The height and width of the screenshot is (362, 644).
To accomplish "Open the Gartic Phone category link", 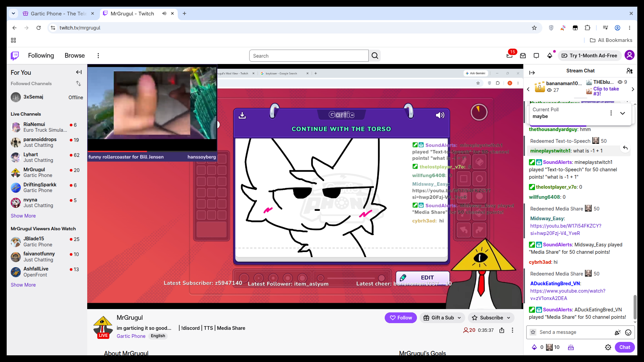I will pos(131,336).
